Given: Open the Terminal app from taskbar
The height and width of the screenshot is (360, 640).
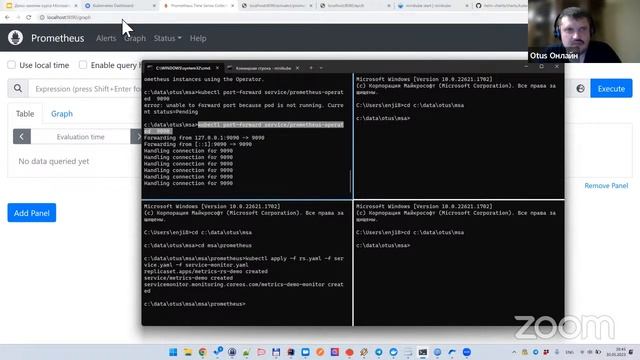Looking at the screenshot, I should click(423, 352).
